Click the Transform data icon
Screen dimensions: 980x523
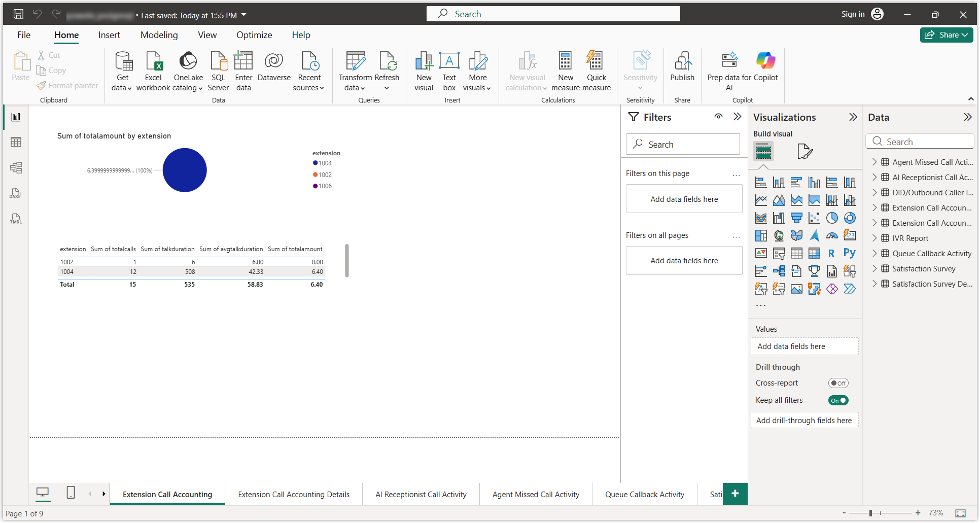[x=355, y=61]
